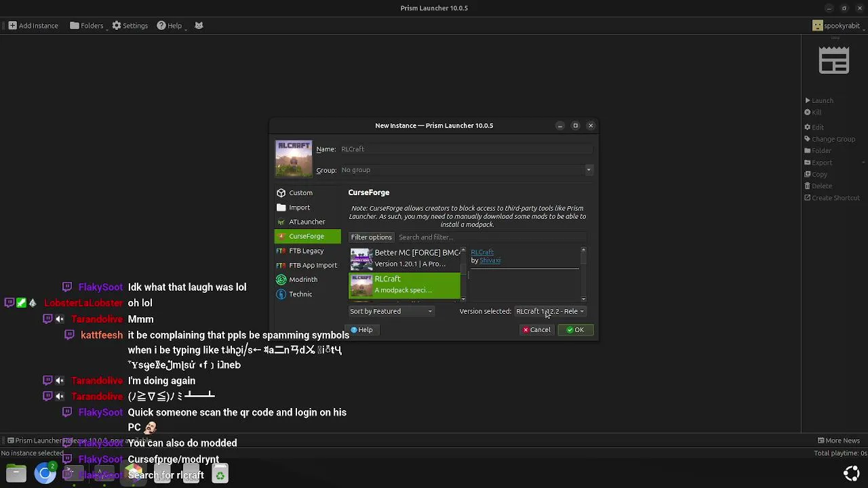The width and height of the screenshot is (868, 488).
Task: Open the Version selected dropdown
Action: point(550,311)
